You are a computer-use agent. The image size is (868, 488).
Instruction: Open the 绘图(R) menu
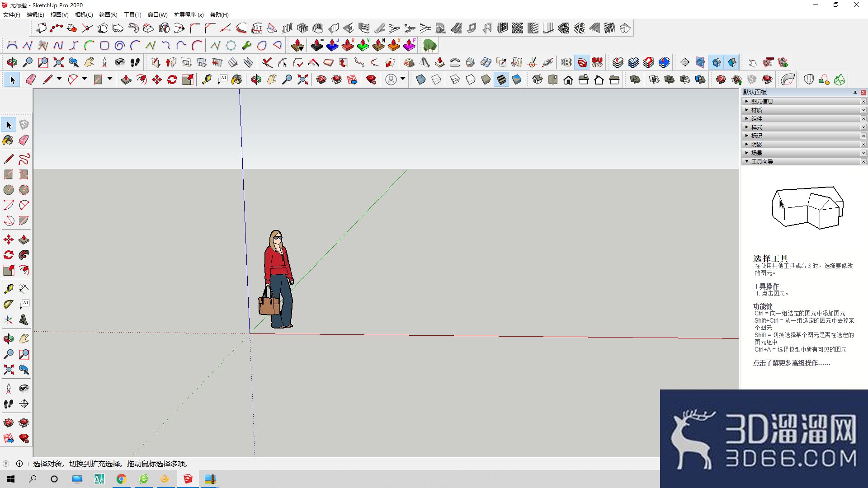pyautogui.click(x=108, y=14)
